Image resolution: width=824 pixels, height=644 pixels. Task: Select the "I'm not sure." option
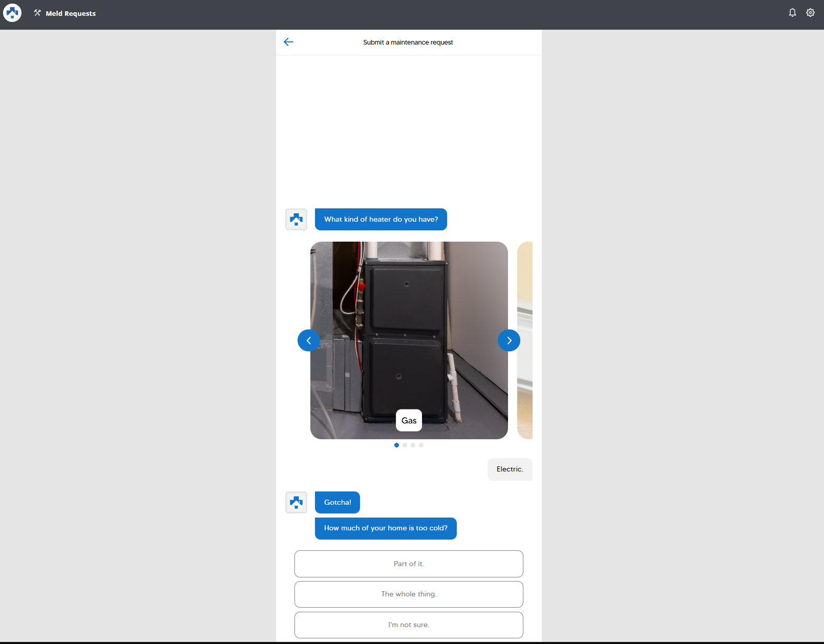coord(409,625)
